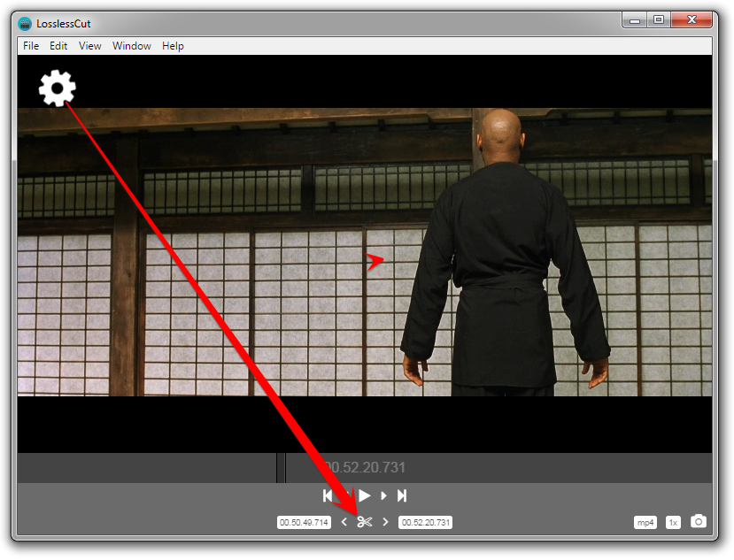Click the 1x playback rate button
Viewport: 734px width, 560px height.
pos(673,523)
